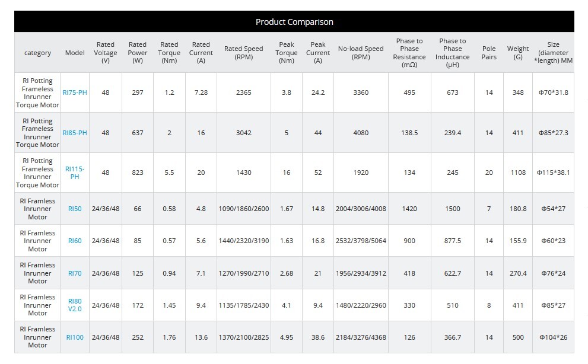Click the Phase to Phase Resistance header

pos(409,53)
